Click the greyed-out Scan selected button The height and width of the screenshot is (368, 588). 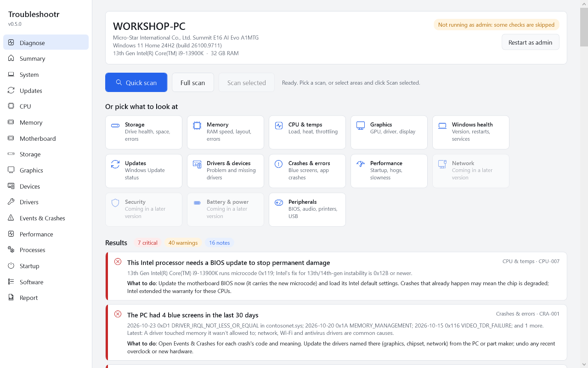click(x=246, y=82)
